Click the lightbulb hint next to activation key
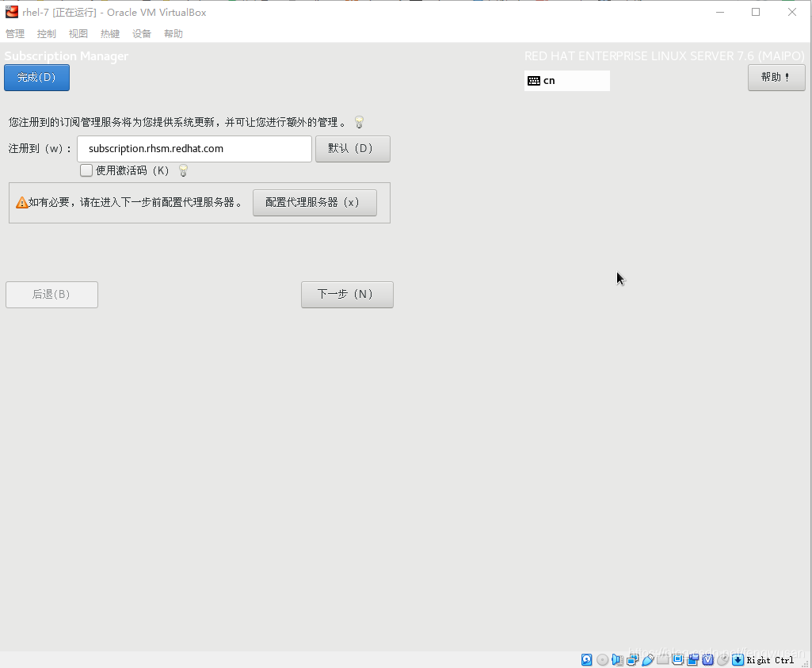 pyautogui.click(x=183, y=170)
